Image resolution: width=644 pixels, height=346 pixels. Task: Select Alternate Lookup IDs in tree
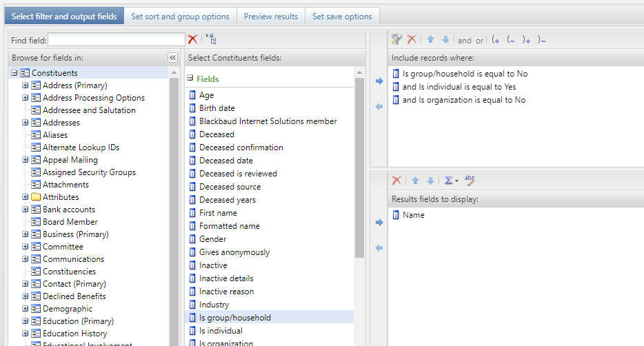click(81, 147)
